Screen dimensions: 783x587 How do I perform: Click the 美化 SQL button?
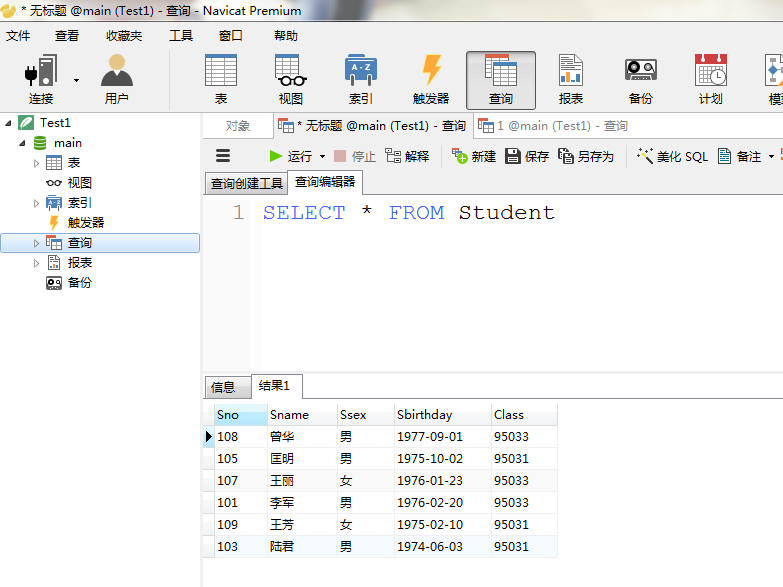coord(672,156)
